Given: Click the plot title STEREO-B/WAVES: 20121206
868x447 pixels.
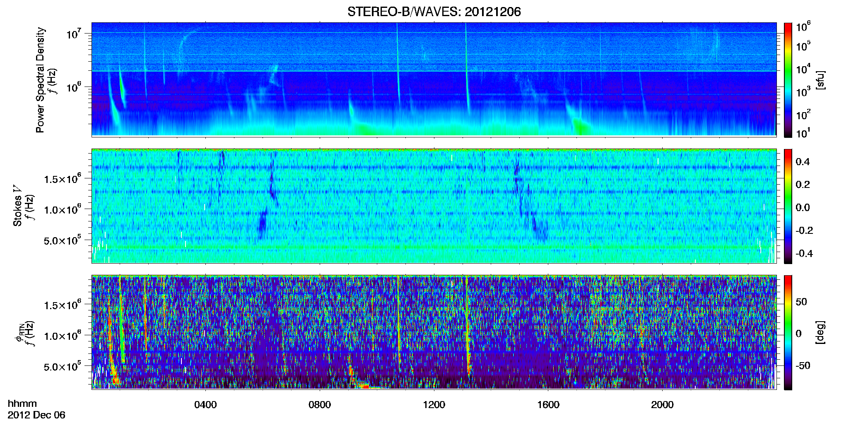Looking at the screenshot, I should (434, 12).
